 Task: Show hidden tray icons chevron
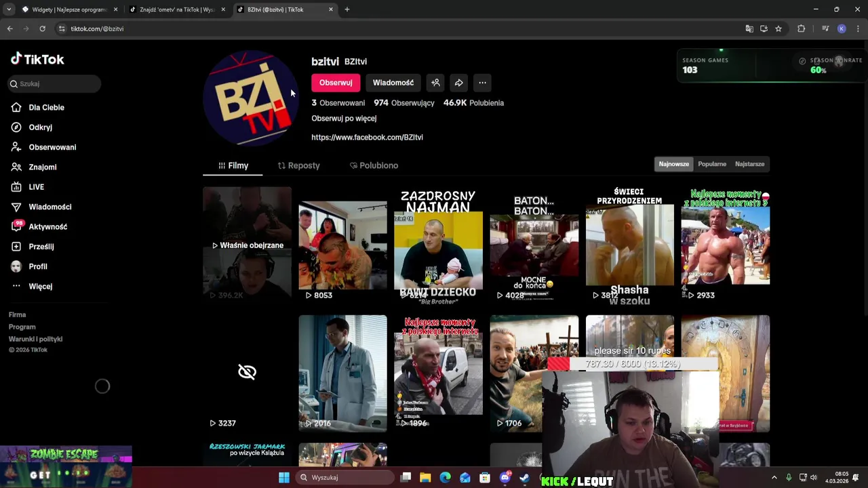click(x=774, y=477)
